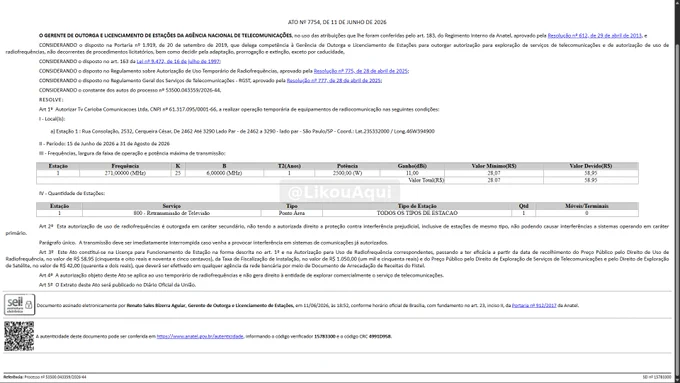The width and height of the screenshot is (680, 383).
Task: Click the 2500,00 (W) cell
Action: [347, 173]
